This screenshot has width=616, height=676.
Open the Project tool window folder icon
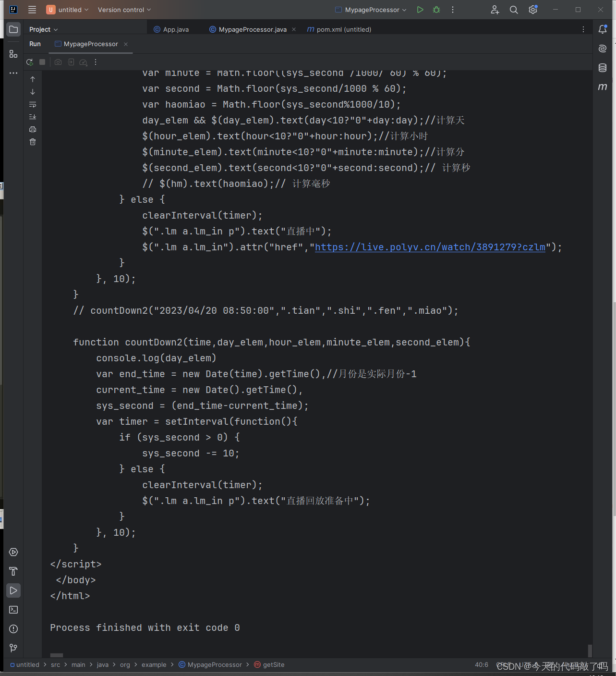click(x=13, y=29)
